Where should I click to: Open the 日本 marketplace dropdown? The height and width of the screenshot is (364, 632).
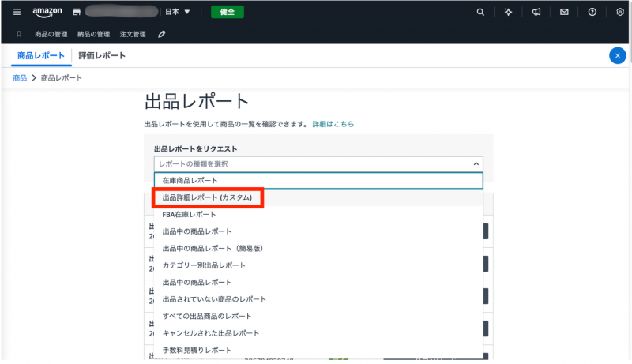tap(177, 12)
